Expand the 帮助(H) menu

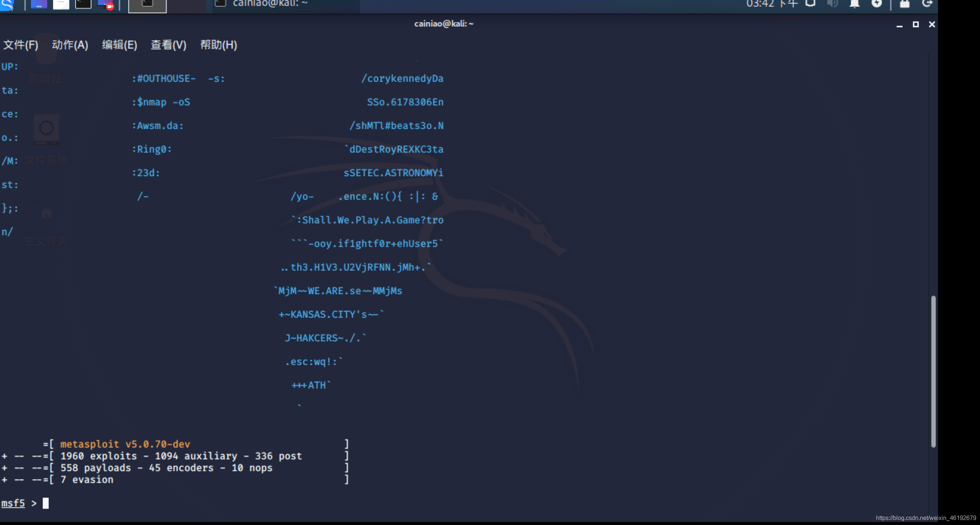219,45
